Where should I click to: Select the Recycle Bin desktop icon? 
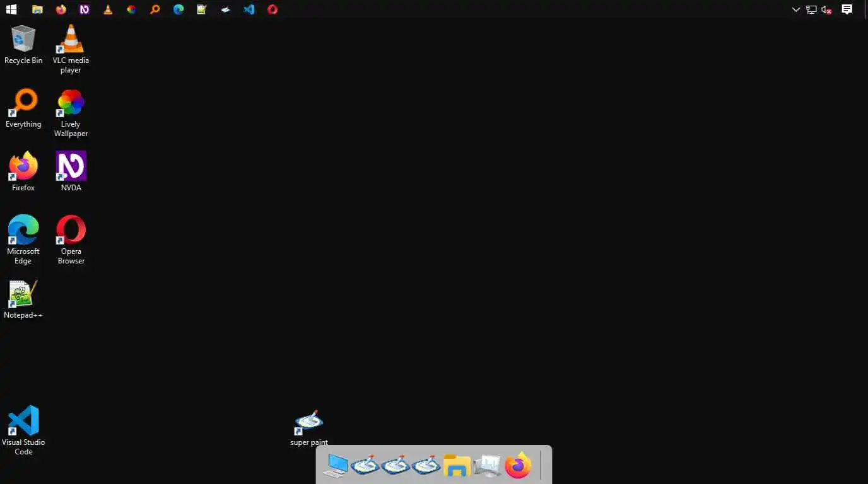(23, 45)
